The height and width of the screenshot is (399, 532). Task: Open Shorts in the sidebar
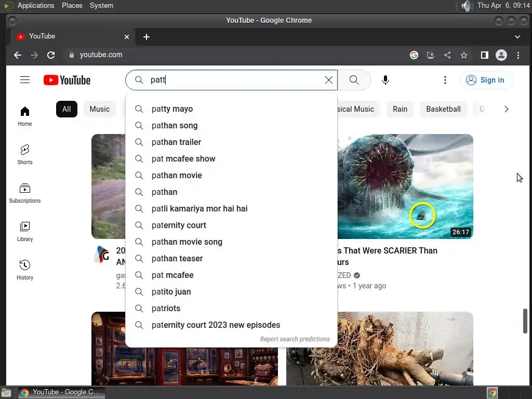[x=25, y=154]
